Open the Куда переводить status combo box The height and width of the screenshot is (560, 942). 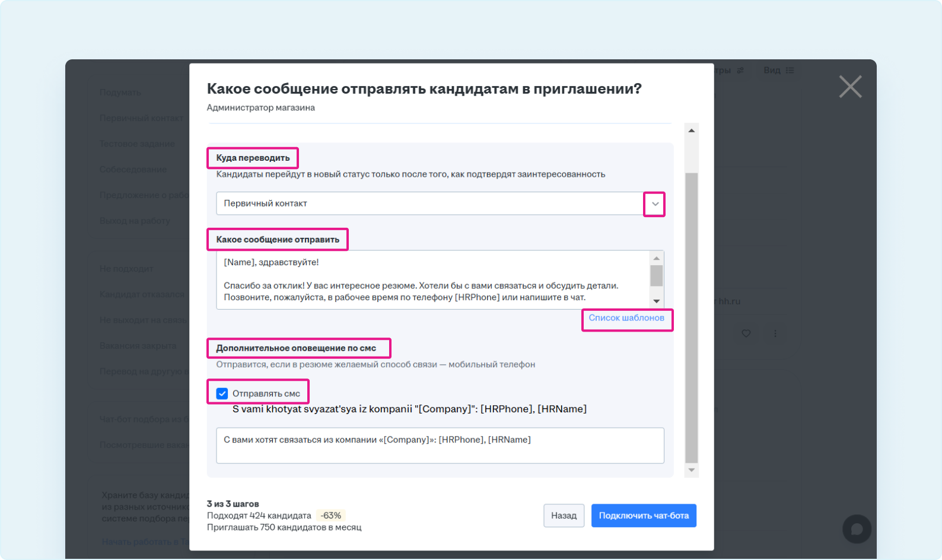click(x=429, y=203)
